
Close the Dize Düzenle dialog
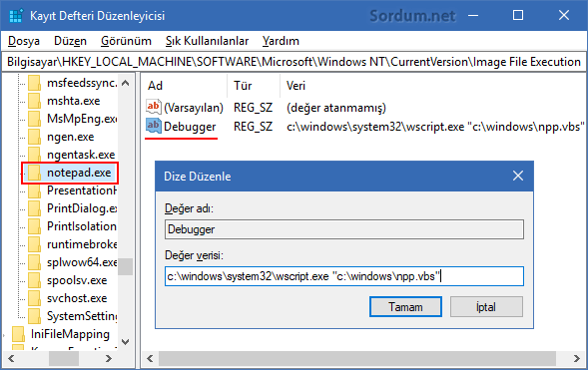pos(518,176)
